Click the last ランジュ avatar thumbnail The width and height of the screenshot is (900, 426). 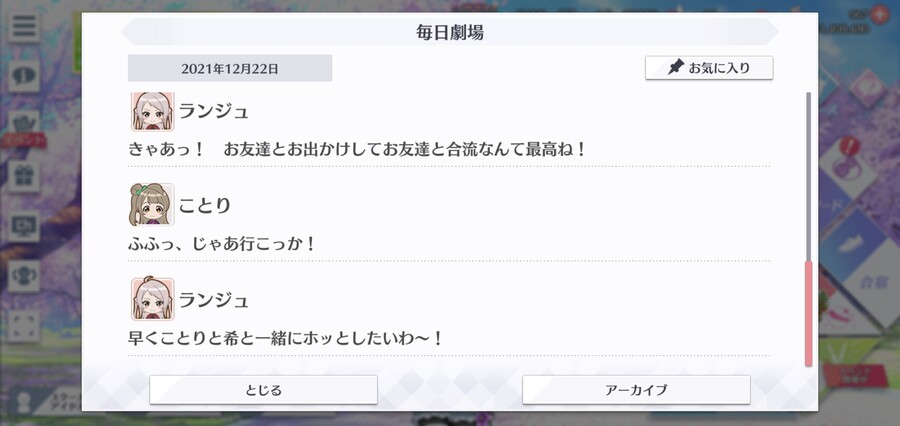(152, 299)
